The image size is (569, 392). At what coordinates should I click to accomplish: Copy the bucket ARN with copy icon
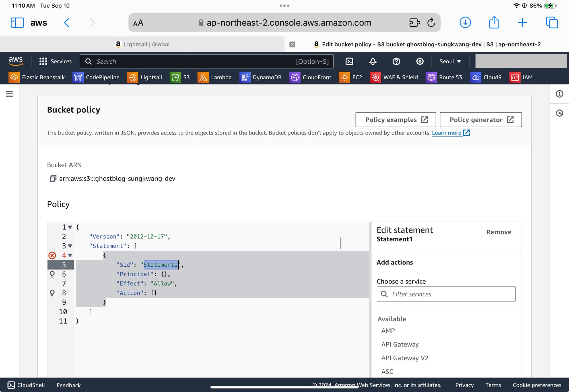point(53,179)
